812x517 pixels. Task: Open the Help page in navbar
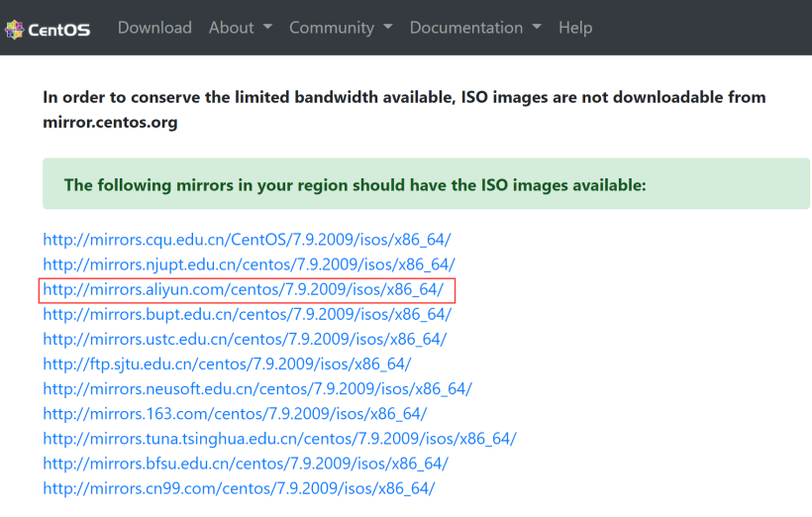pyautogui.click(x=574, y=28)
